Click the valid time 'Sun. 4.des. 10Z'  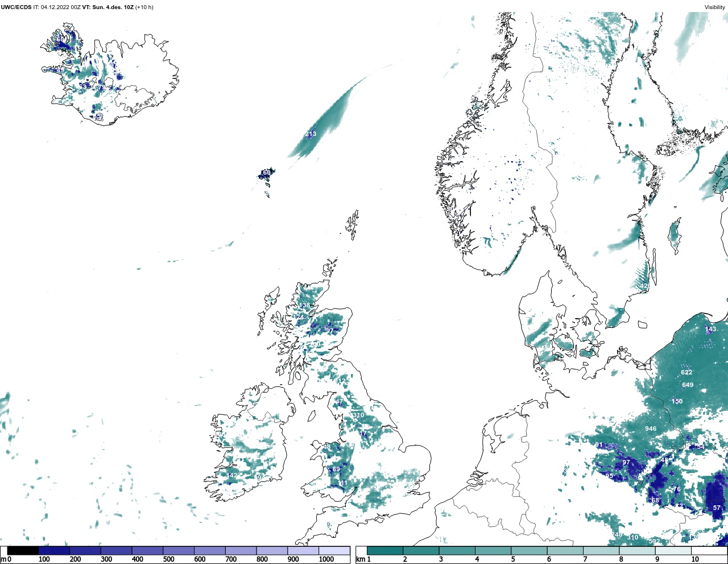113,7
